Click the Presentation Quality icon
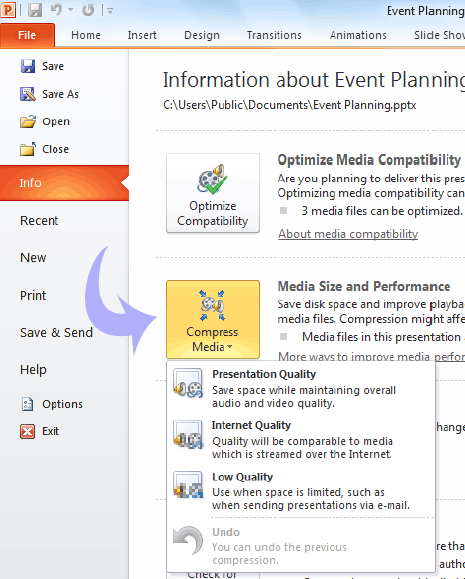 point(188,383)
